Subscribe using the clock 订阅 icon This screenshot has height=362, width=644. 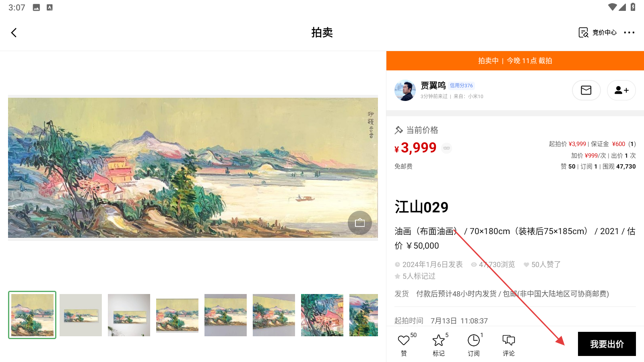(474, 345)
